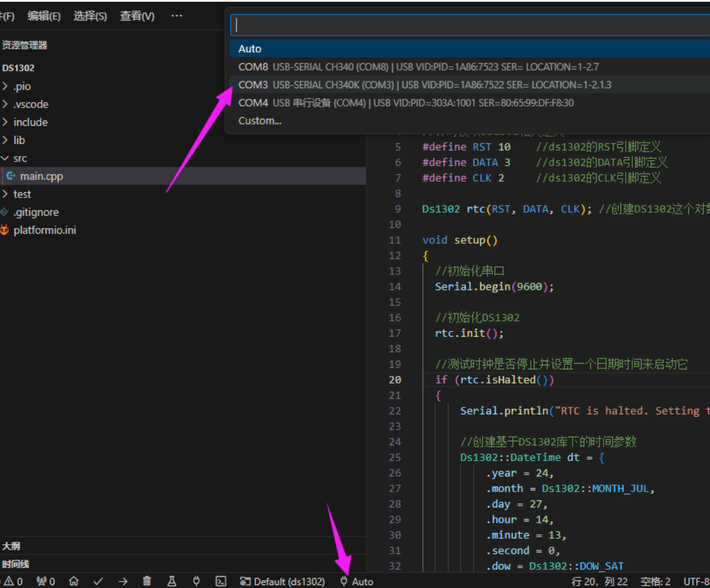This screenshot has height=588, width=710.
Task: Click the .second = 0, line
Action: point(523,551)
